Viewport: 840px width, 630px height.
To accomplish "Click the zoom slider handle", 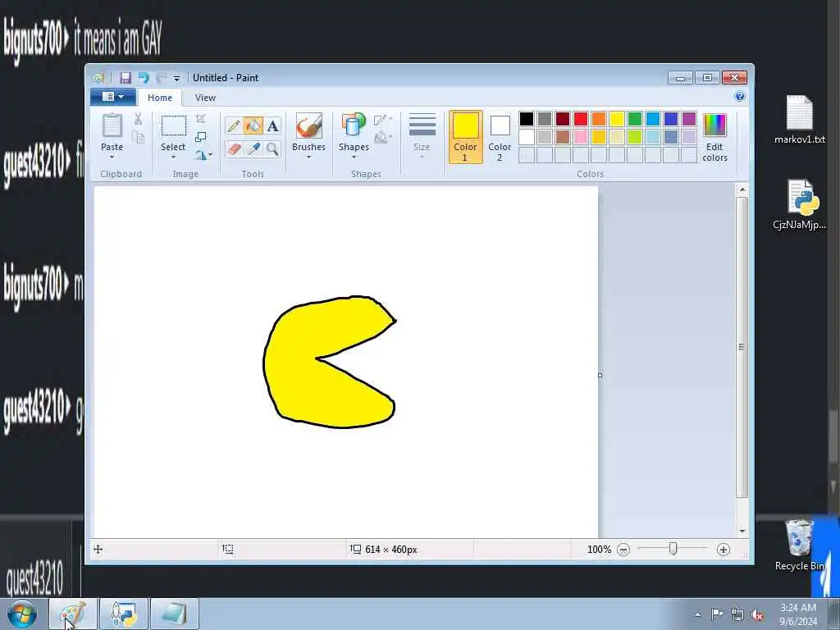I will 673,549.
